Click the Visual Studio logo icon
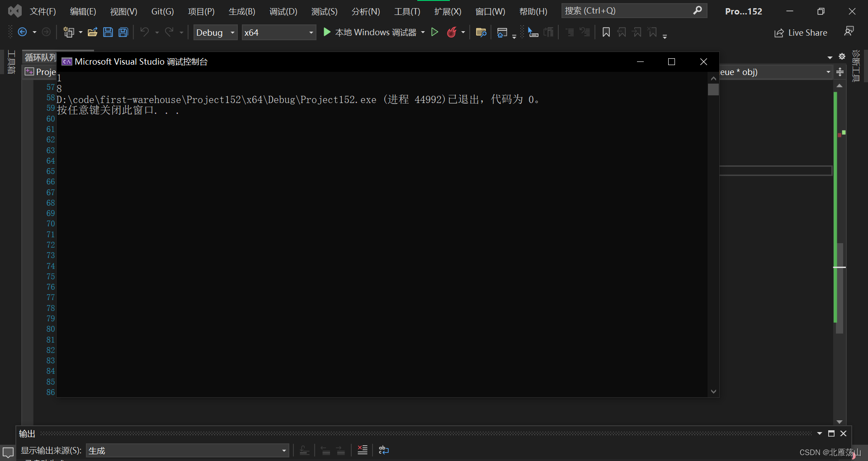The image size is (868, 461). [x=14, y=11]
